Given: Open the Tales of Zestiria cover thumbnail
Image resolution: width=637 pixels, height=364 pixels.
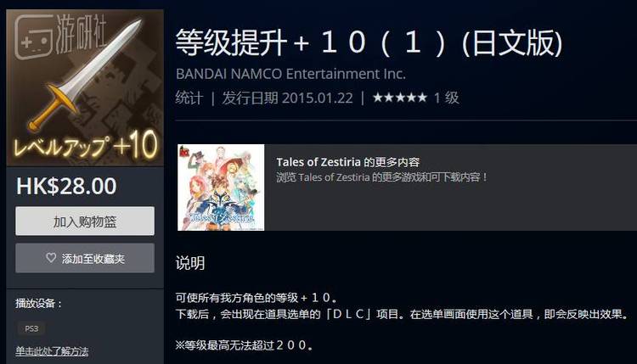Looking at the screenshot, I should (221, 188).
